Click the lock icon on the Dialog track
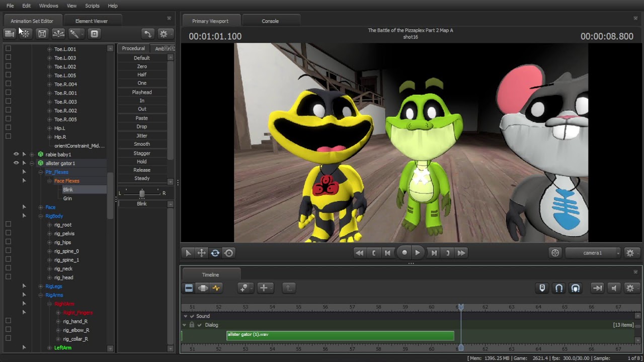 point(192,325)
